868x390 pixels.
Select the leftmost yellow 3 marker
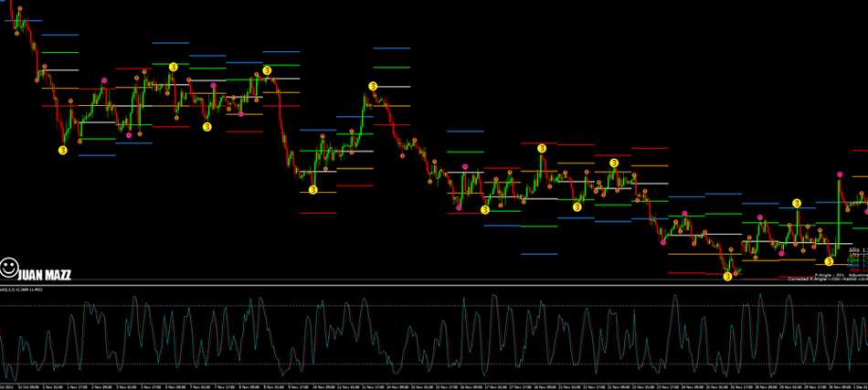pos(64,150)
